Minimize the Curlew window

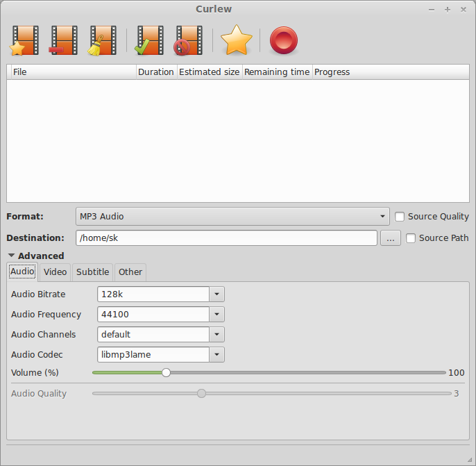pos(432,10)
